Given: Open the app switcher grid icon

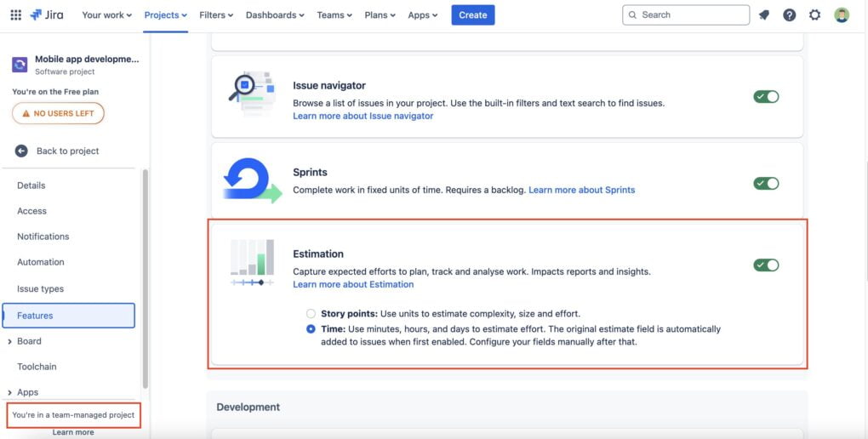Looking at the screenshot, I should [x=16, y=15].
